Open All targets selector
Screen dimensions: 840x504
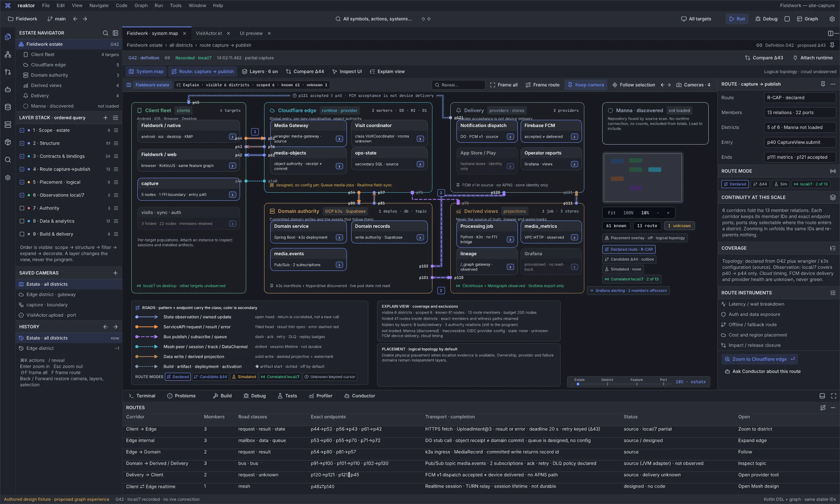tap(696, 19)
